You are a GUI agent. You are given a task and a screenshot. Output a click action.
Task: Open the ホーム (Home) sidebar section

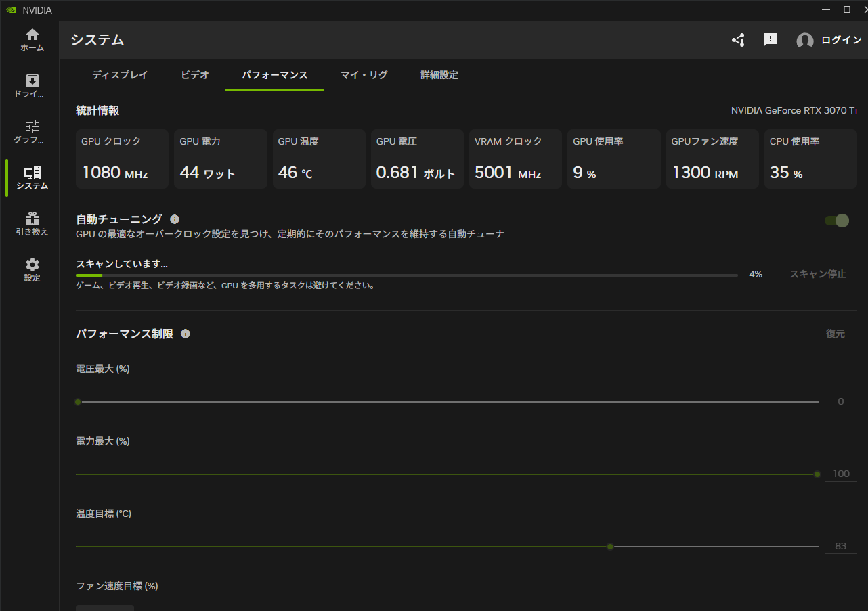tap(32, 40)
